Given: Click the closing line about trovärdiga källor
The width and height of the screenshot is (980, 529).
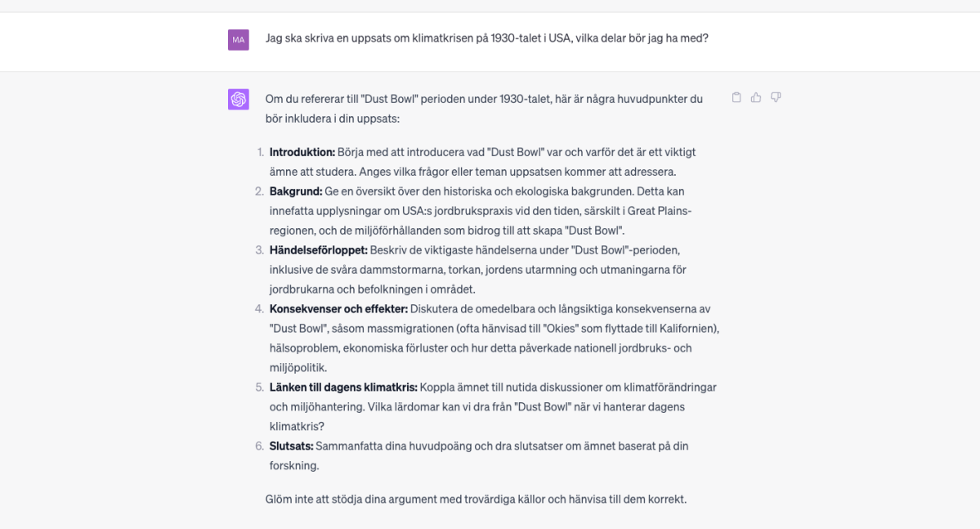Looking at the screenshot, I should click(x=476, y=499).
